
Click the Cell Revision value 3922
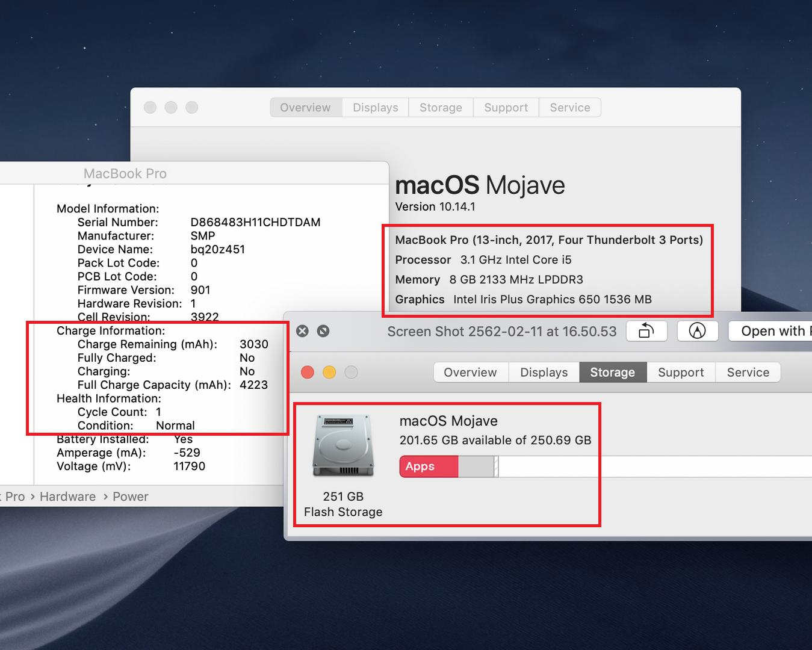click(205, 317)
